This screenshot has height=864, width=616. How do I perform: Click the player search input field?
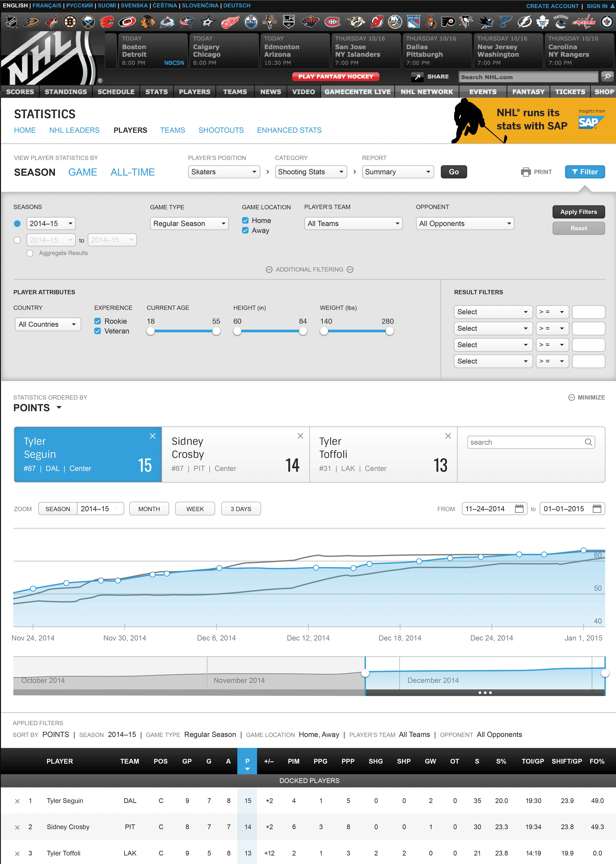(531, 442)
